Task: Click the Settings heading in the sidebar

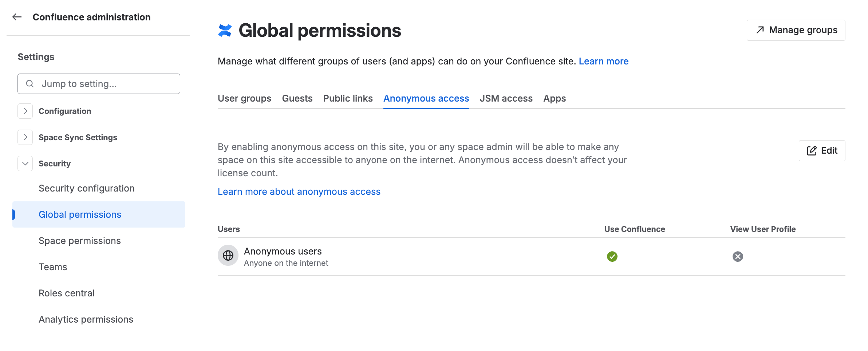Action: (36, 57)
